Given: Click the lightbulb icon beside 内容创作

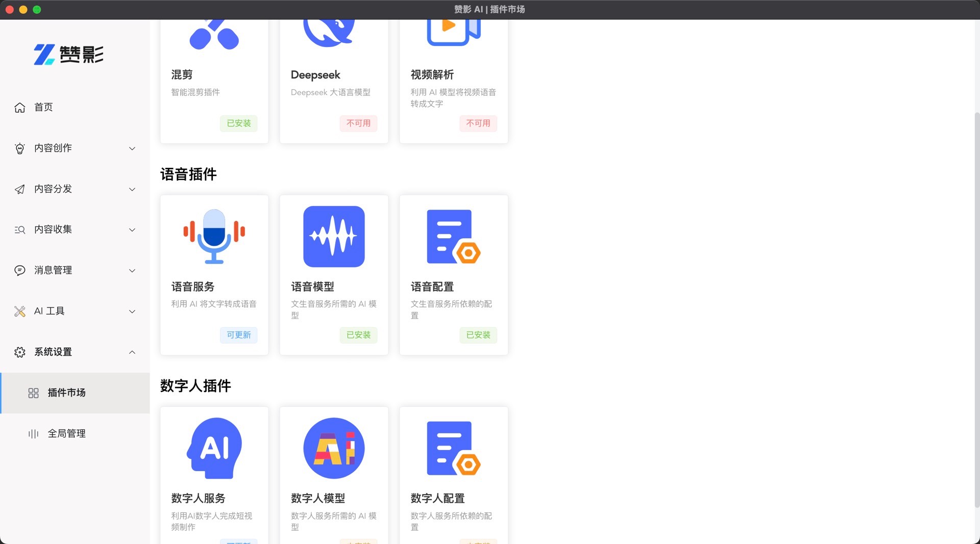Looking at the screenshot, I should (x=20, y=148).
